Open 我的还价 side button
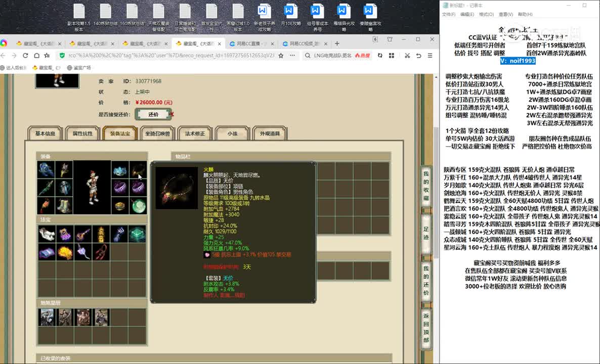600x364 pixels. (x=426, y=281)
